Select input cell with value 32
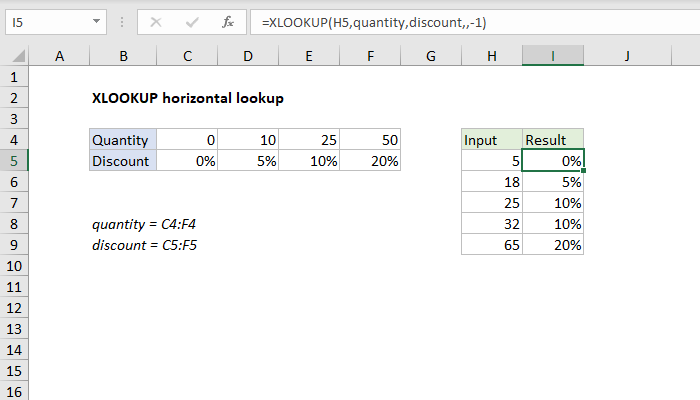The width and height of the screenshot is (700, 400). coord(492,224)
